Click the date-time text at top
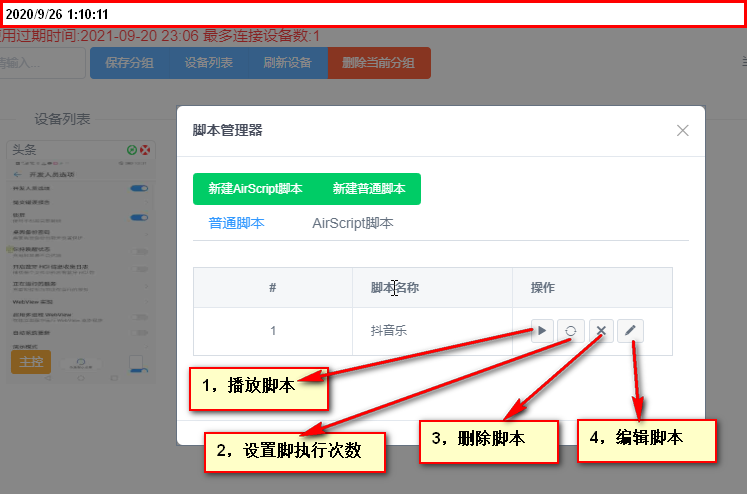 pos(57,14)
